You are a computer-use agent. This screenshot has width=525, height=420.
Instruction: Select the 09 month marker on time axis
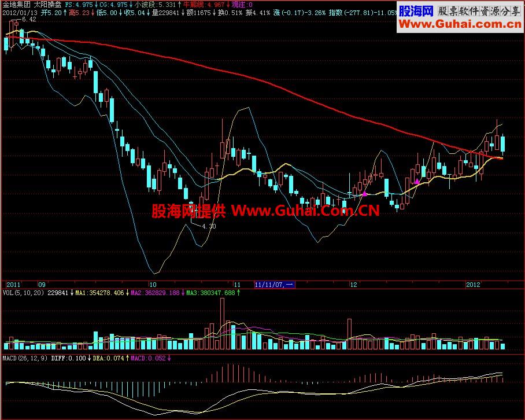click(42, 285)
